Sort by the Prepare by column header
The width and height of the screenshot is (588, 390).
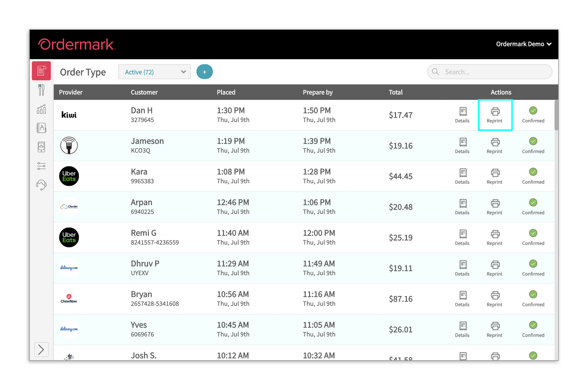[318, 92]
